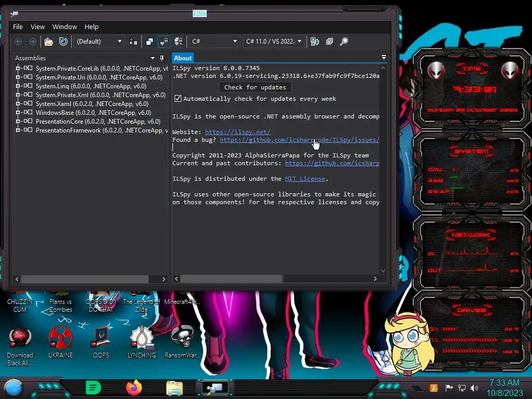Click the About pane horizontal scrollbar thumb

tap(232, 279)
